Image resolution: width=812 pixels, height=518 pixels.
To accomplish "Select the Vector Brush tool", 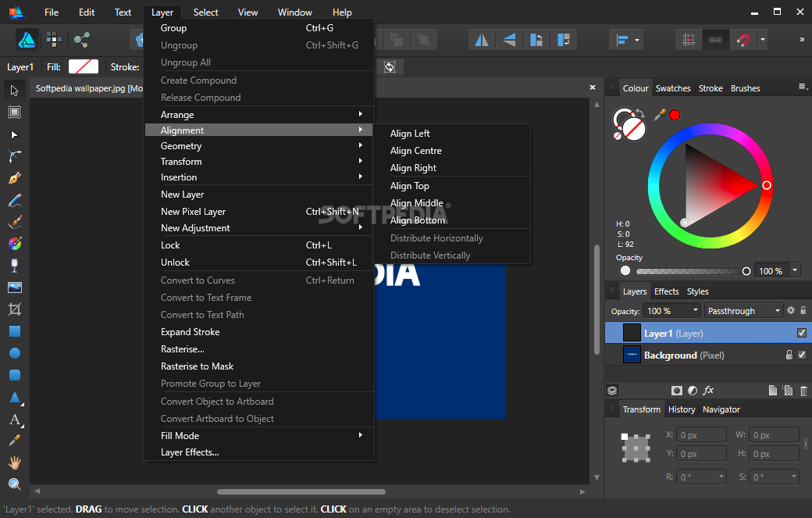I will click(x=15, y=222).
